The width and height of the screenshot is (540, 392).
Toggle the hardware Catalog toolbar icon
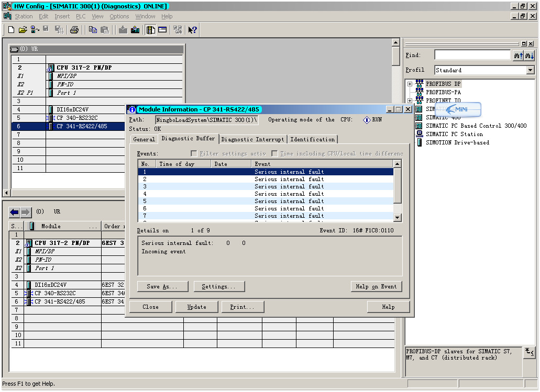pyautogui.click(x=151, y=30)
